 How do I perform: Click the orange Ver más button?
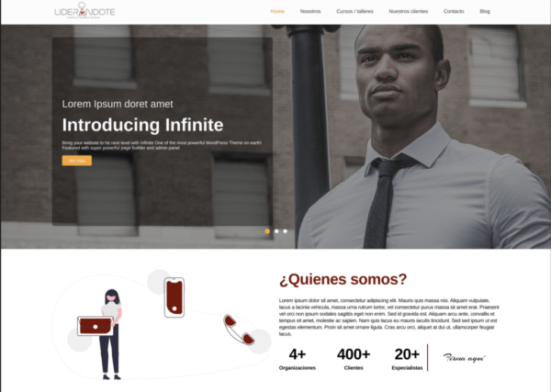pos(77,161)
